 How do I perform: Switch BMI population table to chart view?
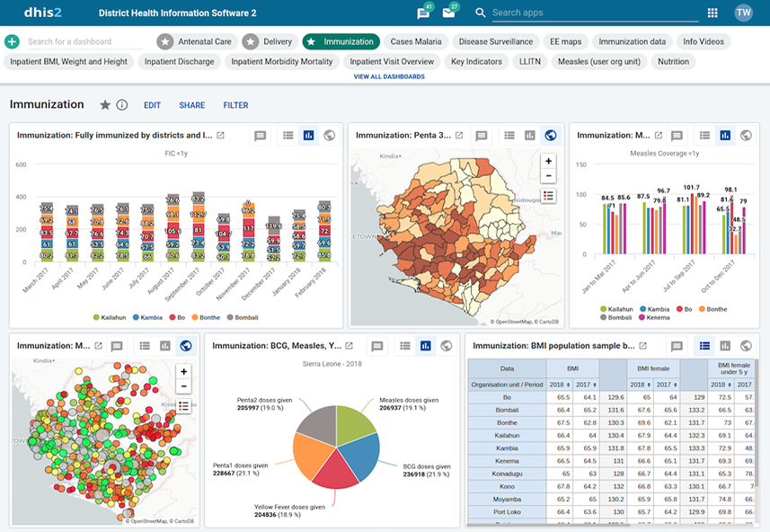click(x=725, y=346)
